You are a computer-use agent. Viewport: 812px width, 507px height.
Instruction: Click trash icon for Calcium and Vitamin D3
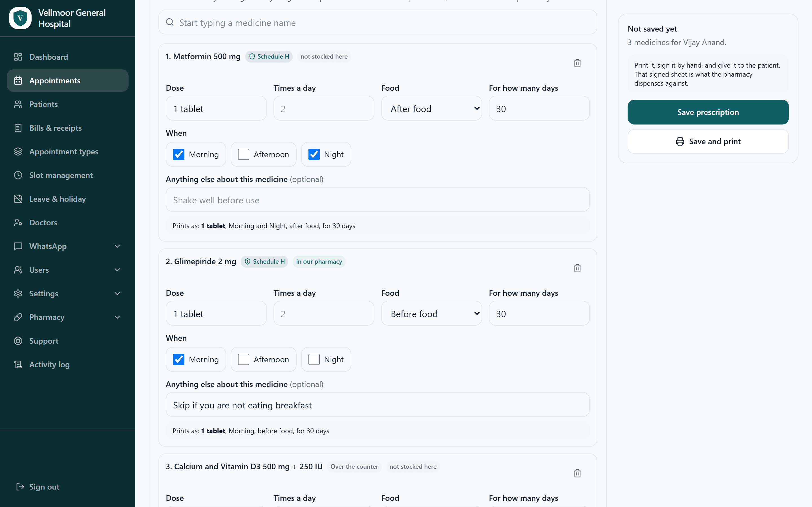click(x=577, y=473)
